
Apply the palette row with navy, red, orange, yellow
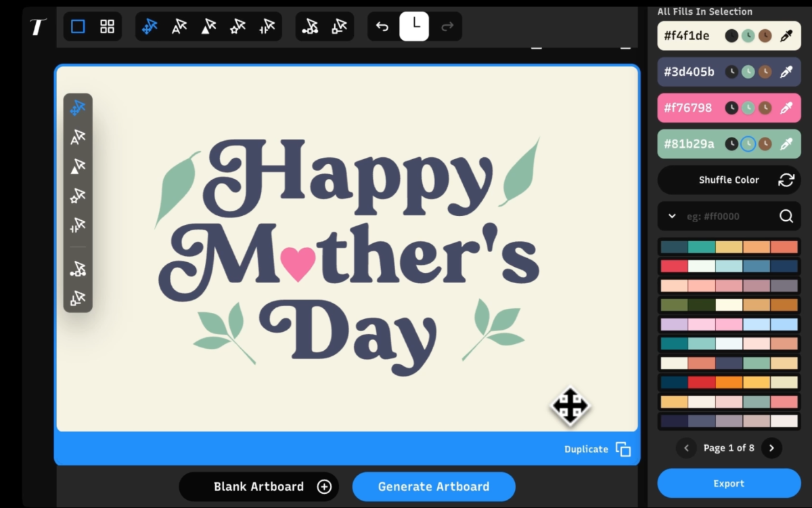click(x=729, y=382)
